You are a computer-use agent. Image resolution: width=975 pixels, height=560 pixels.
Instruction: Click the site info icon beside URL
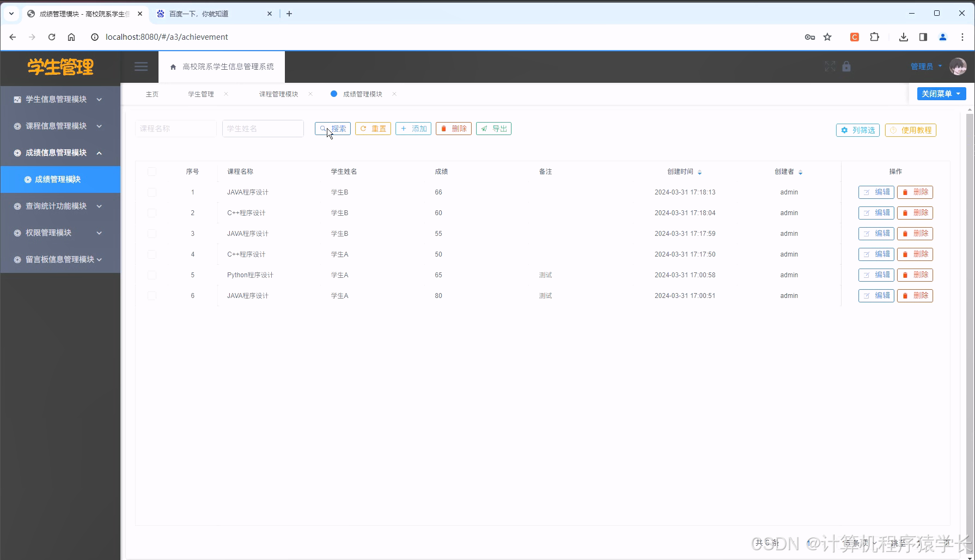click(95, 37)
